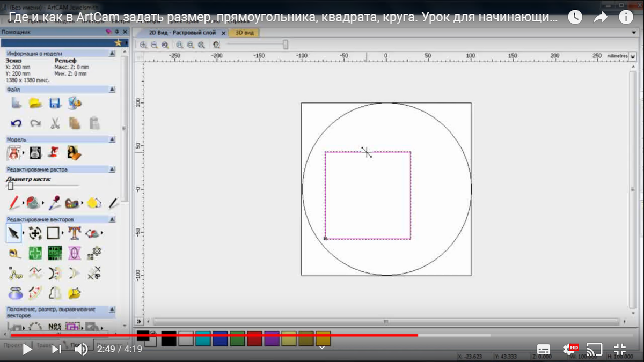
Task: Select the Create Vector Text T tool
Action: 74,233
